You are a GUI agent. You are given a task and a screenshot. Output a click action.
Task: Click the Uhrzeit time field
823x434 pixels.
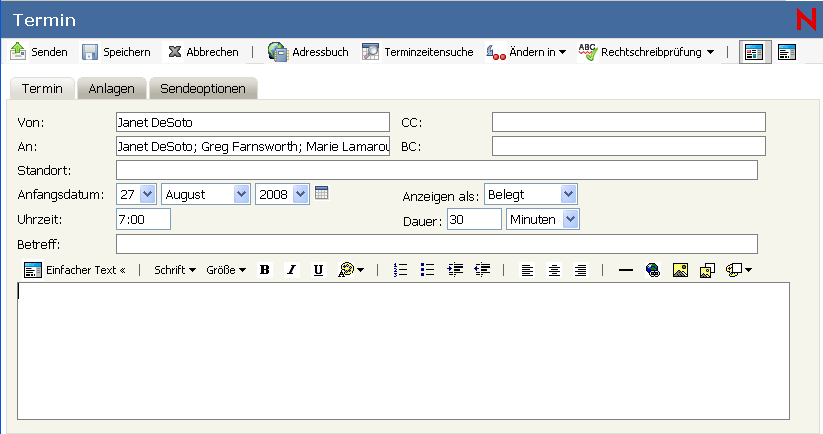(143, 219)
